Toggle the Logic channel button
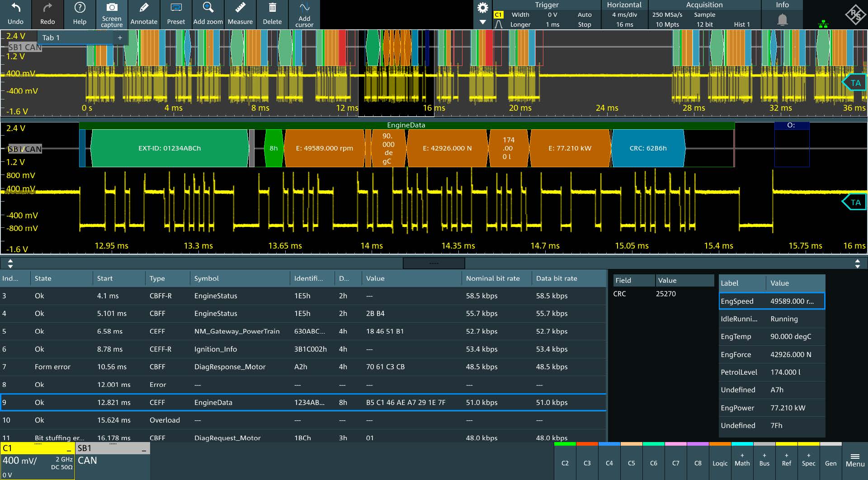This screenshot has height=480, width=868. coord(720,462)
